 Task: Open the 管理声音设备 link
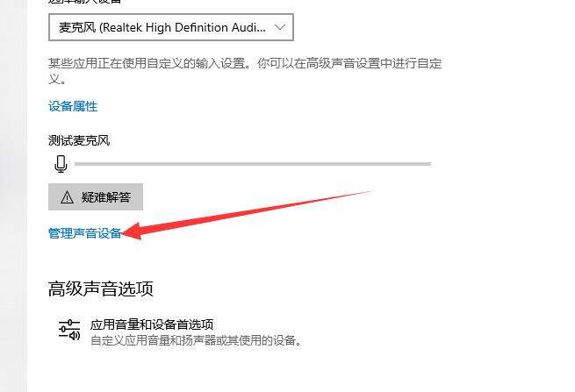pos(84,233)
